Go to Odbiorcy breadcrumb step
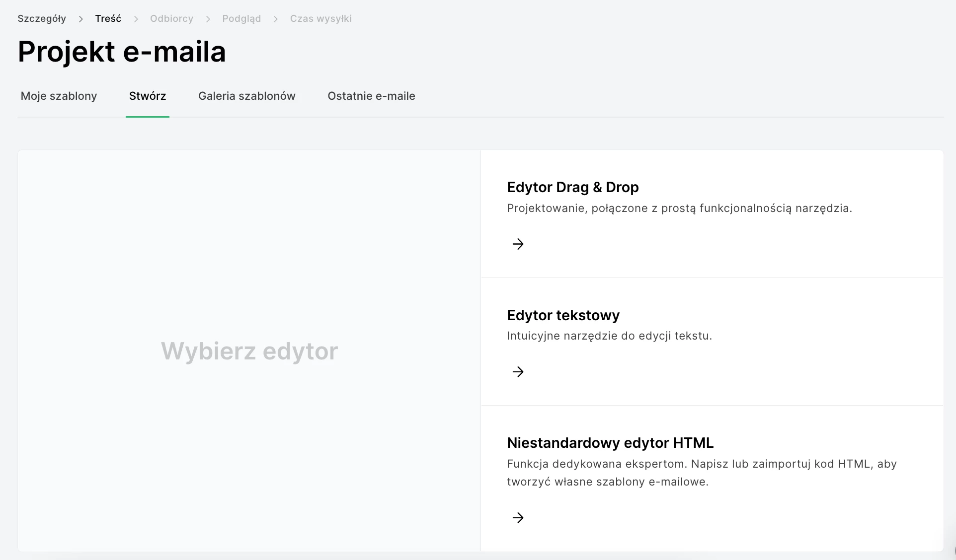This screenshot has height=560, width=956. click(x=171, y=19)
